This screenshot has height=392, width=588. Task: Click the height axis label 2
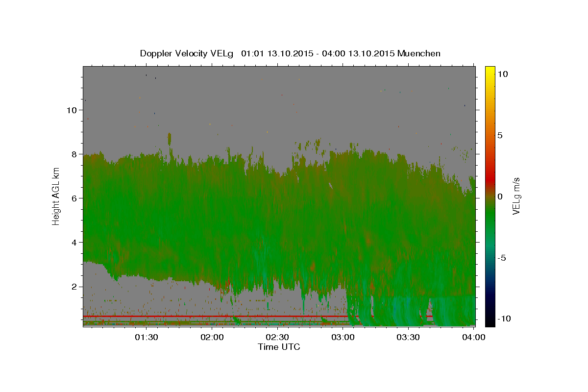74,287
